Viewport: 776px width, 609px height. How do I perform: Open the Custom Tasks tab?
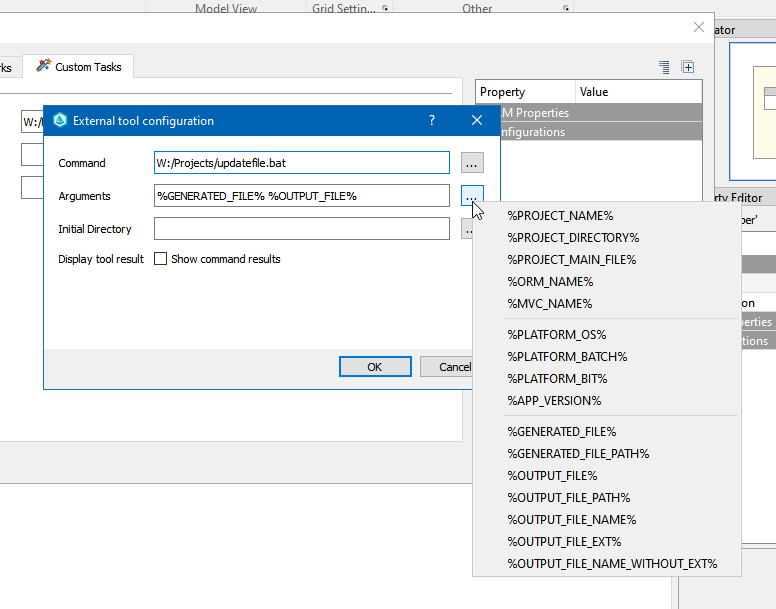(x=78, y=67)
